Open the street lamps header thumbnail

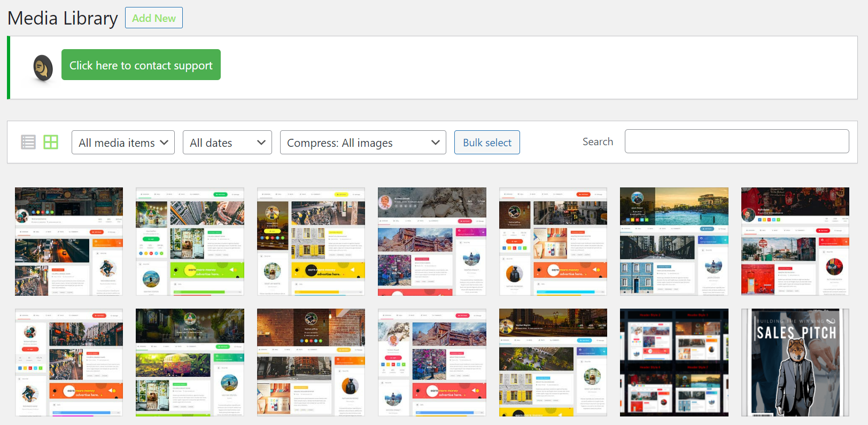coord(553,363)
